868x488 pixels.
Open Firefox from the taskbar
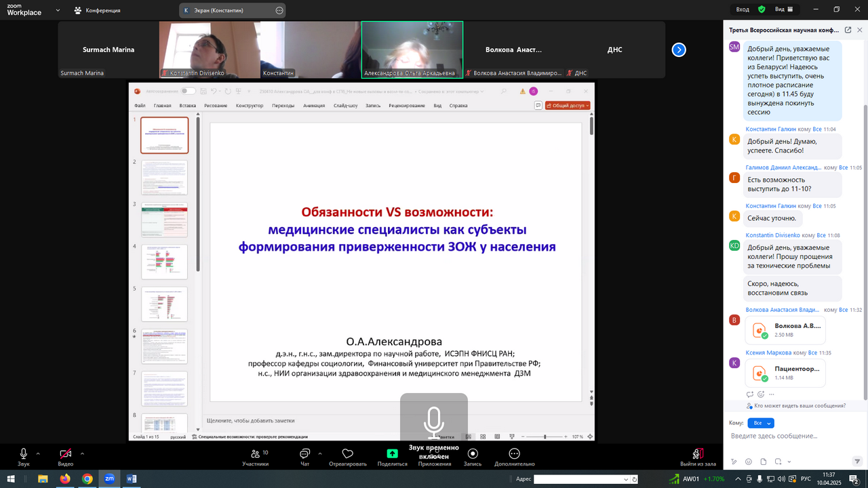(x=64, y=479)
